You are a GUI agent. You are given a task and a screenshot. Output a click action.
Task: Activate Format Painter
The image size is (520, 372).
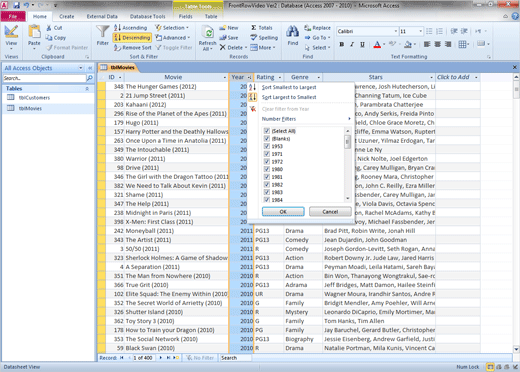tap(67, 48)
